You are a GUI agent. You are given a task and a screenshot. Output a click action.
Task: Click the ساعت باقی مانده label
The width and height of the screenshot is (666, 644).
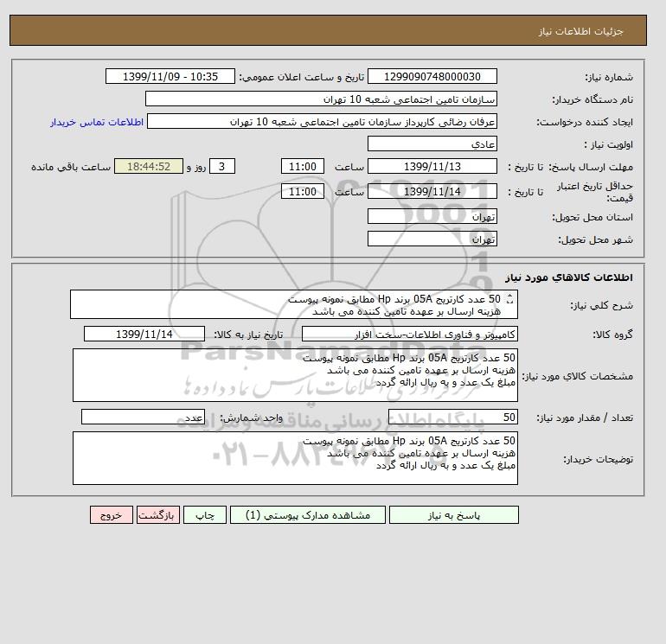coord(71,167)
